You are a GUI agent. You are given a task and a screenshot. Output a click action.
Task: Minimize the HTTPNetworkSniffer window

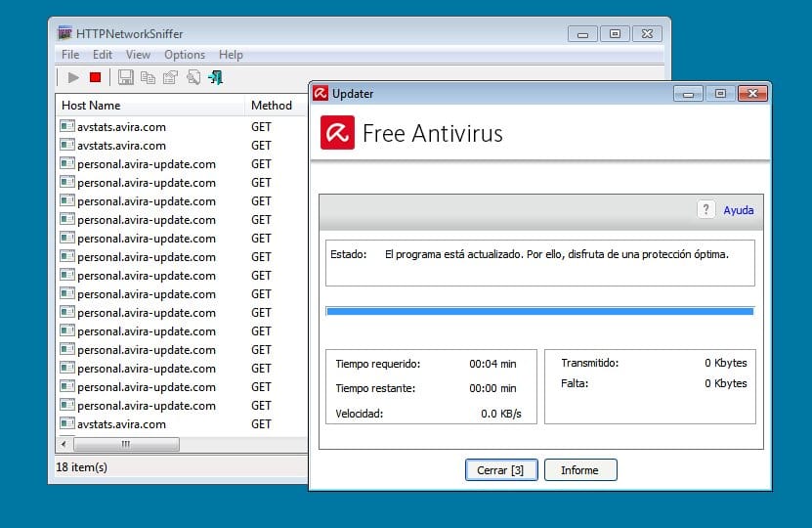click(583, 34)
